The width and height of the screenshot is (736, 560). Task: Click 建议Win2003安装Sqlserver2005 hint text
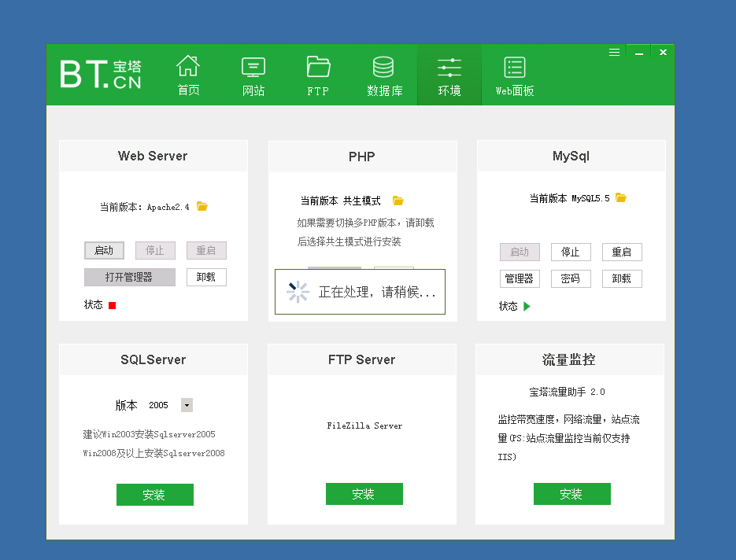(150, 434)
